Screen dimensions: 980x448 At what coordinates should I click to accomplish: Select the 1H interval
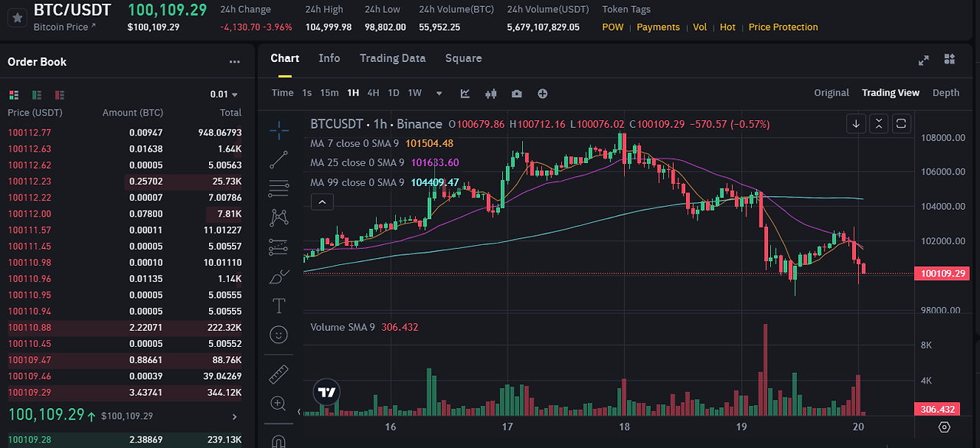pos(353,93)
